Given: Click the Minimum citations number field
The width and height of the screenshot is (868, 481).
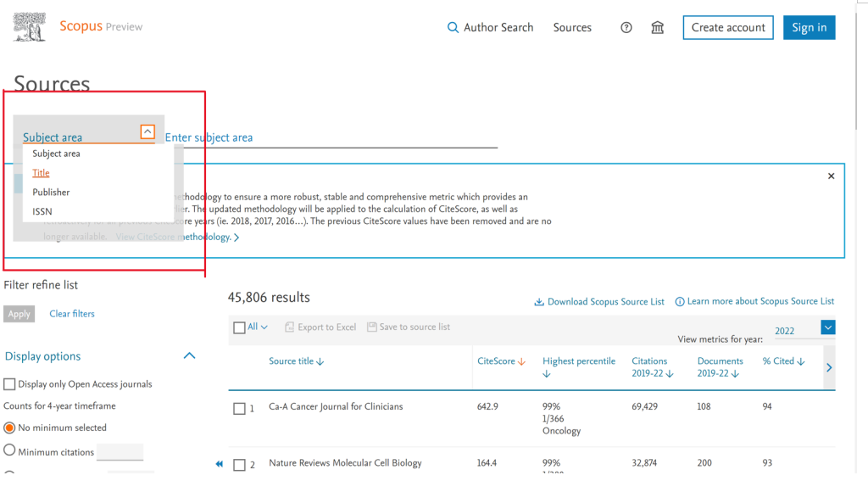Looking at the screenshot, I should 120,452.
